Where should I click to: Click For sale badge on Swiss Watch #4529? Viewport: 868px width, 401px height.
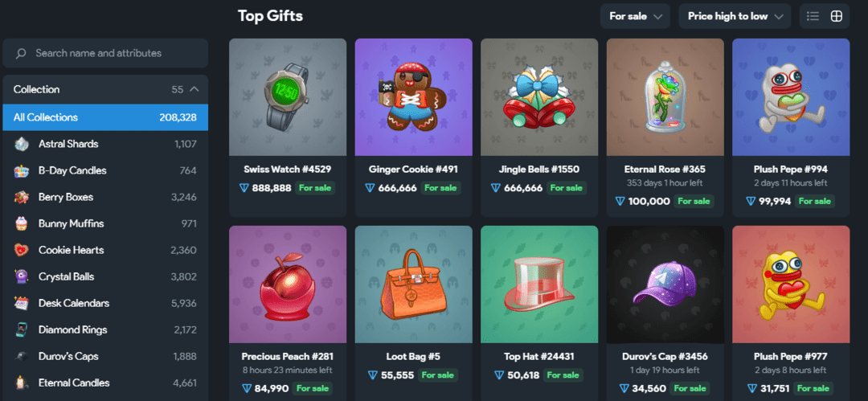315,188
